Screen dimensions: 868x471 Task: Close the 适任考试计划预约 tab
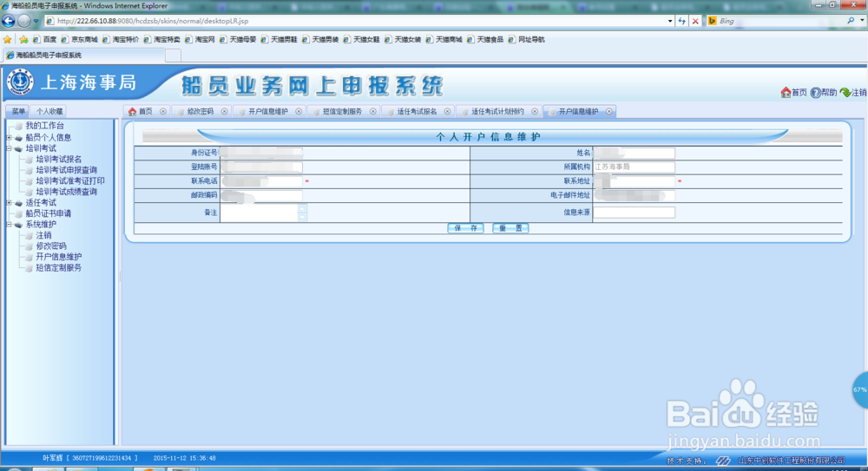(x=534, y=111)
